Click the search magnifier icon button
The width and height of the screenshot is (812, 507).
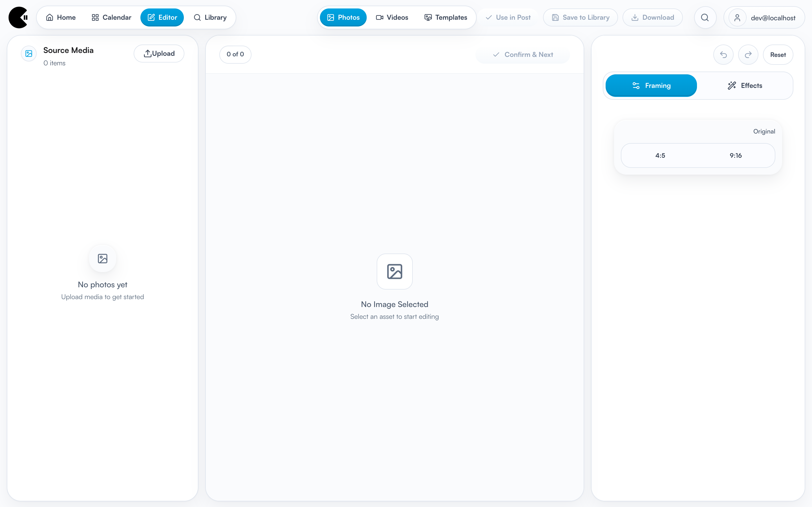click(705, 17)
